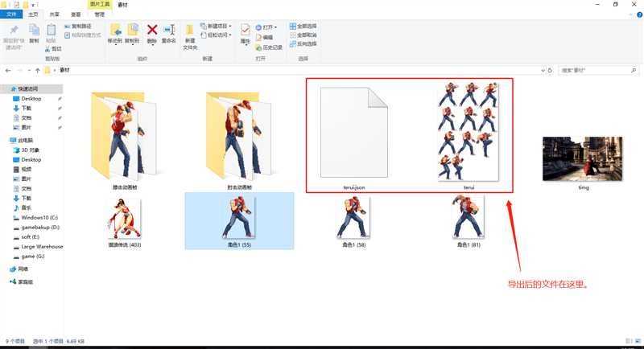
Task: Click the back navigation arrow
Action: [x=8, y=71]
